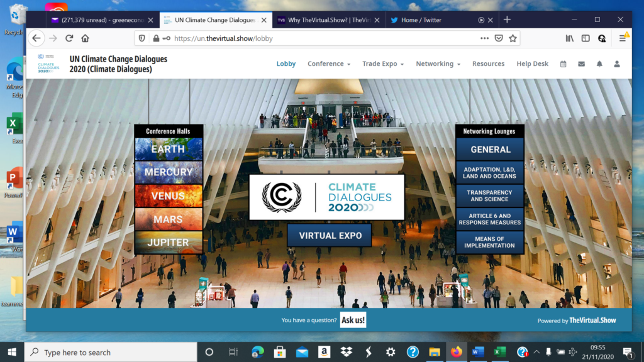Save page to Pocket icon
This screenshot has width=644, height=362.
tap(499, 38)
